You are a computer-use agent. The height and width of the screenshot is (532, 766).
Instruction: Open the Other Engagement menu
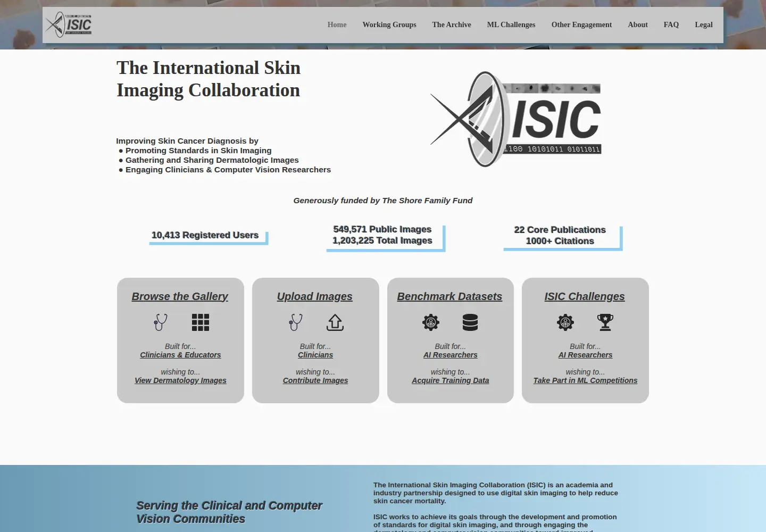click(x=581, y=24)
